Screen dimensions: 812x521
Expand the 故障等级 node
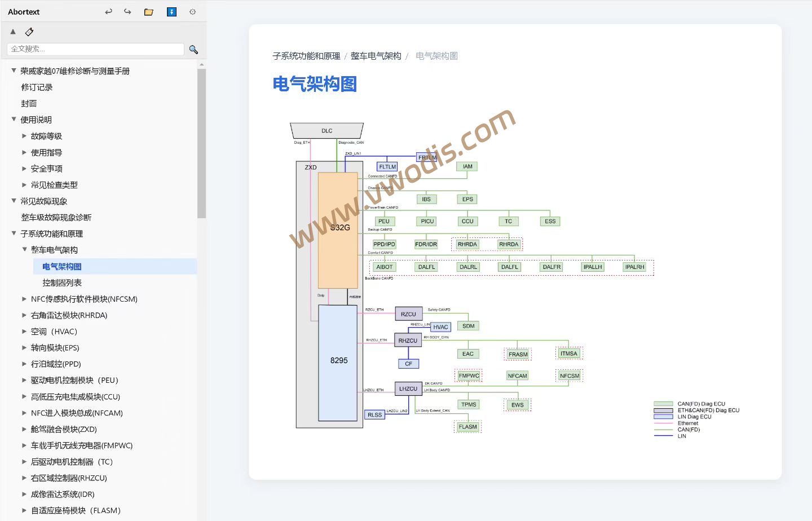(x=24, y=136)
